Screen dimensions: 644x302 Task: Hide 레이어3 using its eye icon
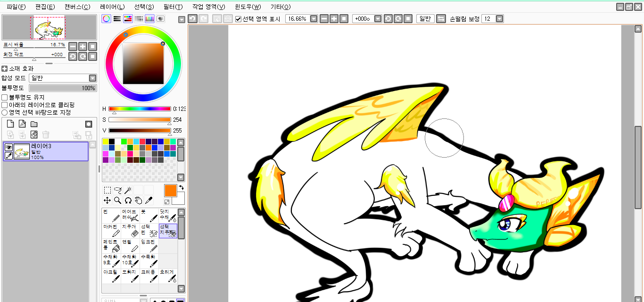(x=8, y=147)
